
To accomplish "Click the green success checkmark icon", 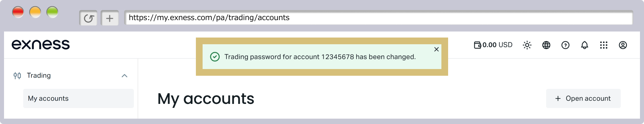I will tap(215, 57).
